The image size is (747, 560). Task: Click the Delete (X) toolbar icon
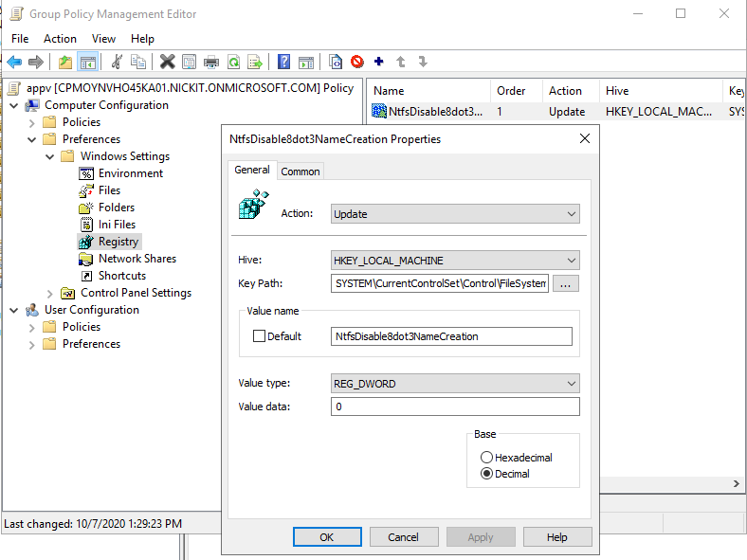point(167,62)
